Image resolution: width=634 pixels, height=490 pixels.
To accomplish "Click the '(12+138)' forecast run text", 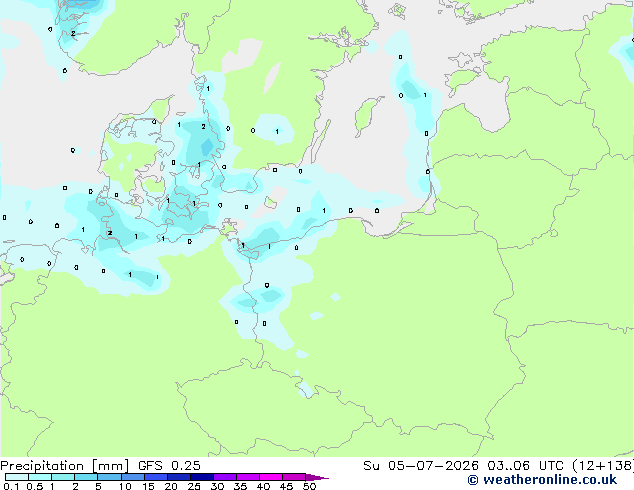I will [603, 466].
